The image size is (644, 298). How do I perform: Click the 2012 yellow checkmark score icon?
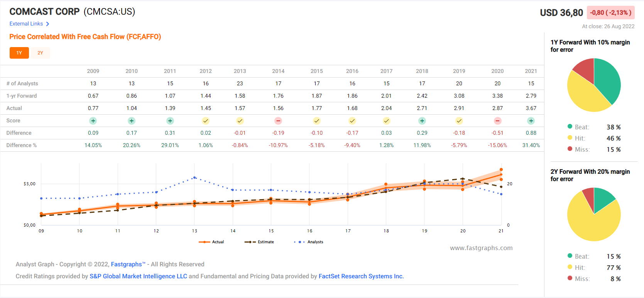click(206, 121)
